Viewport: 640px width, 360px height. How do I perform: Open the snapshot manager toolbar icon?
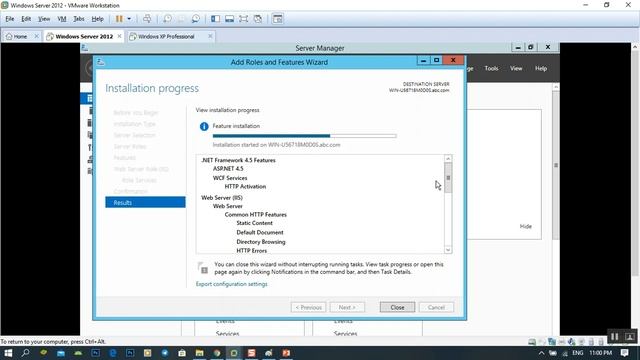(196, 19)
